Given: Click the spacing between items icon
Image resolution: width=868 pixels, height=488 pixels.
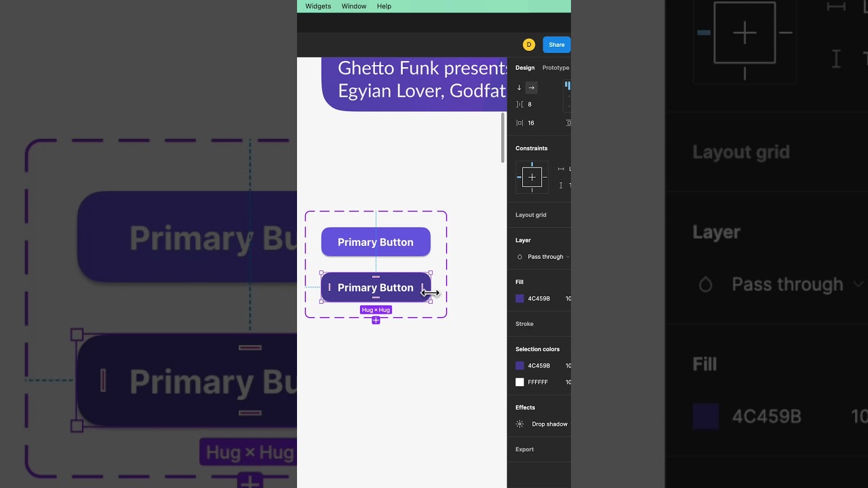Looking at the screenshot, I should (x=519, y=104).
